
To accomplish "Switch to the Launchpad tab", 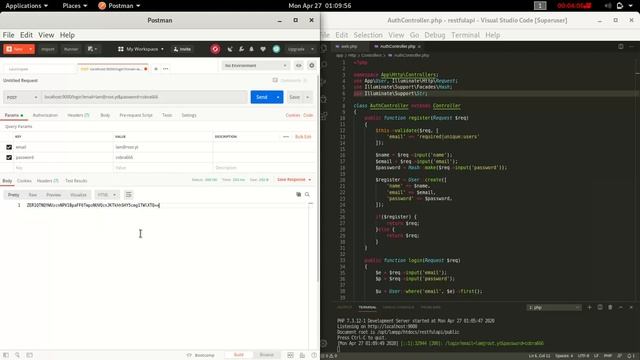I will pyautogui.click(x=19, y=69).
